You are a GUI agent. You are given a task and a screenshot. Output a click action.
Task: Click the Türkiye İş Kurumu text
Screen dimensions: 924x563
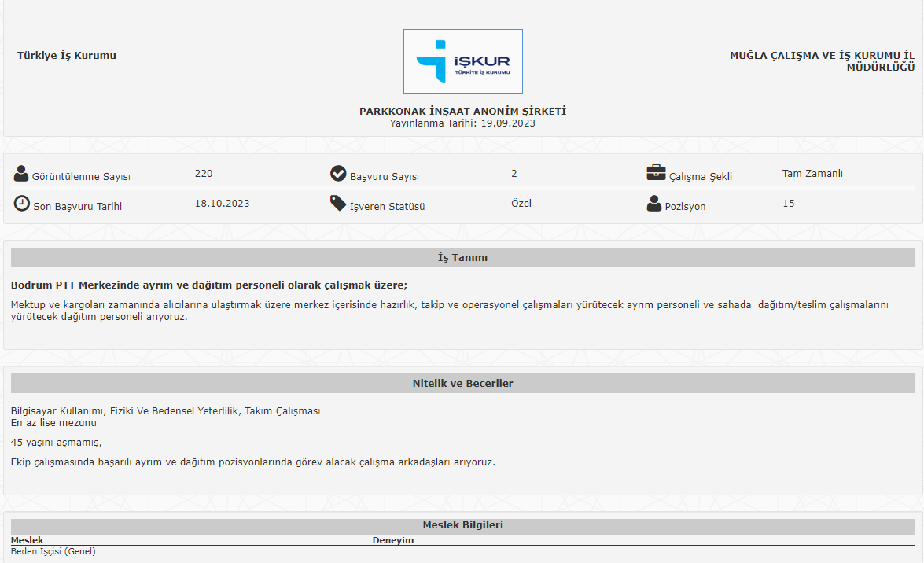pyautogui.click(x=67, y=56)
